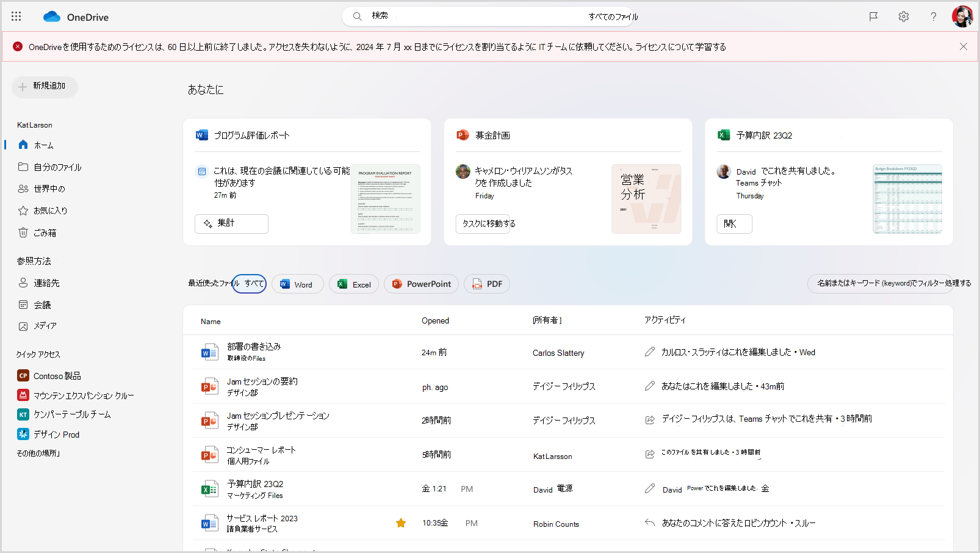Toggle favorite star on サービス レポート 2023
This screenshot has height=553, width=980.
point(401,523)
